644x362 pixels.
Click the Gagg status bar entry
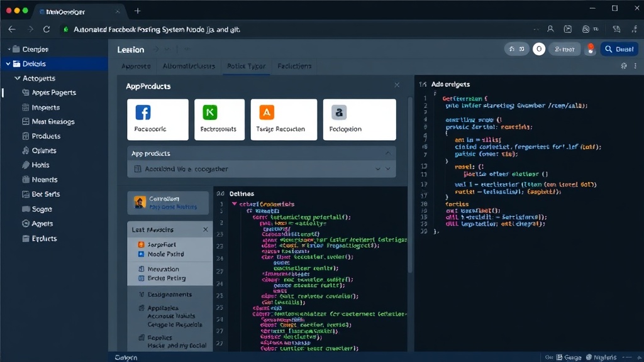click(569, 358)
